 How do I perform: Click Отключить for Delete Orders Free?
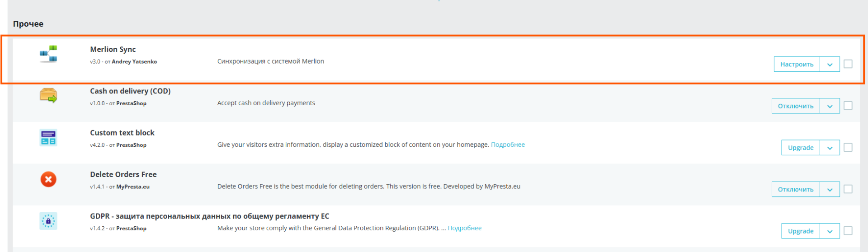coord(796,189)
